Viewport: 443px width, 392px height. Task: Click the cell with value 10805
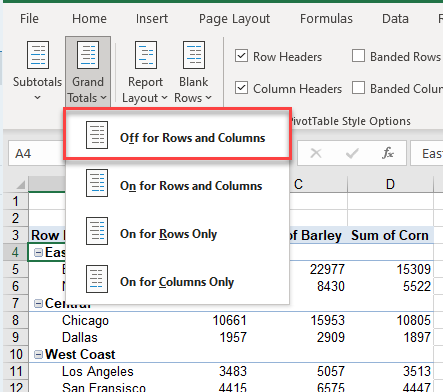[414, 320]
